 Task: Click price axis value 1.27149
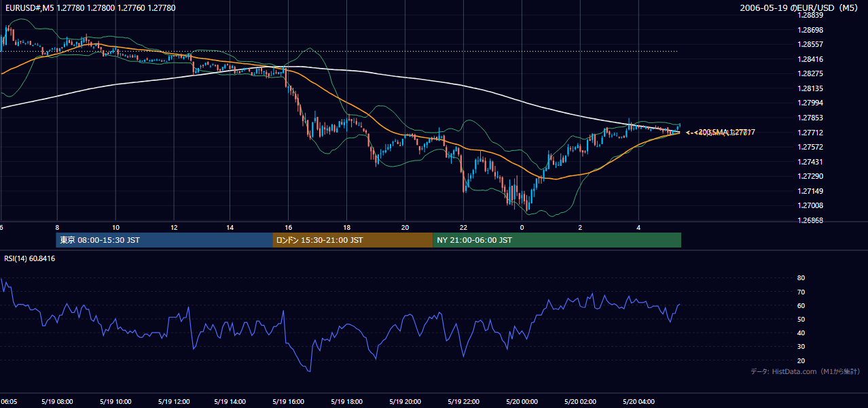810,191
